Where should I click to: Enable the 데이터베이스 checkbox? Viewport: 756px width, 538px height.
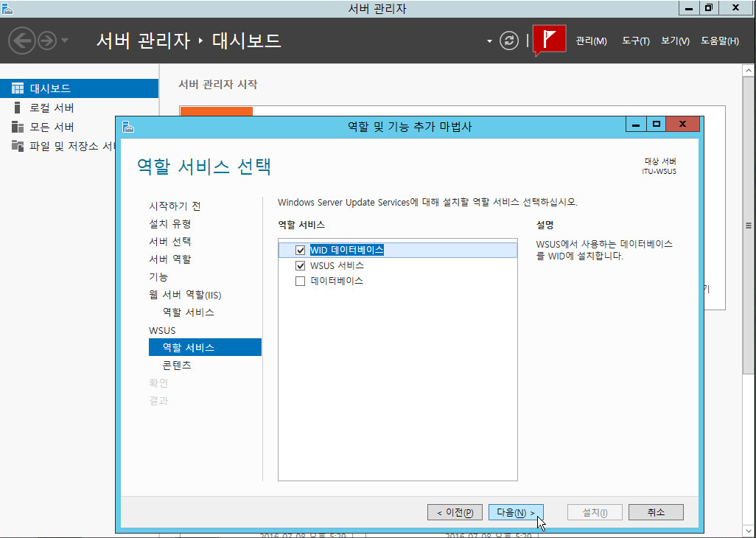pos(300,281)
